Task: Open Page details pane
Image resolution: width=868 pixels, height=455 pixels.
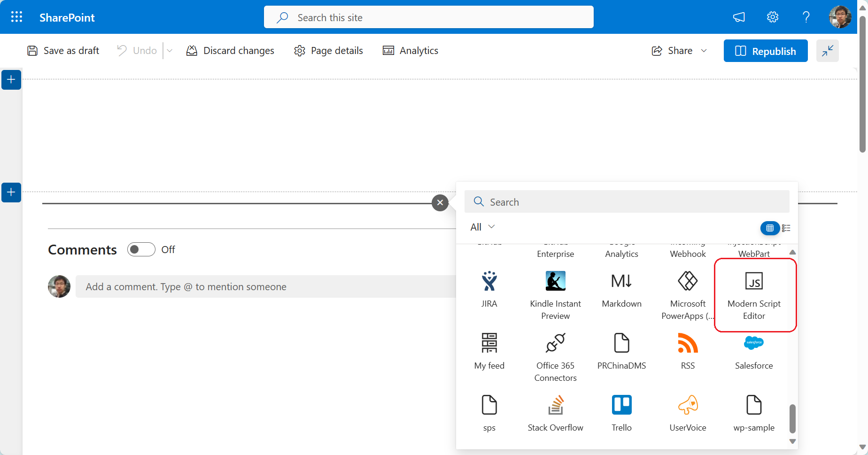Action: 328,50
